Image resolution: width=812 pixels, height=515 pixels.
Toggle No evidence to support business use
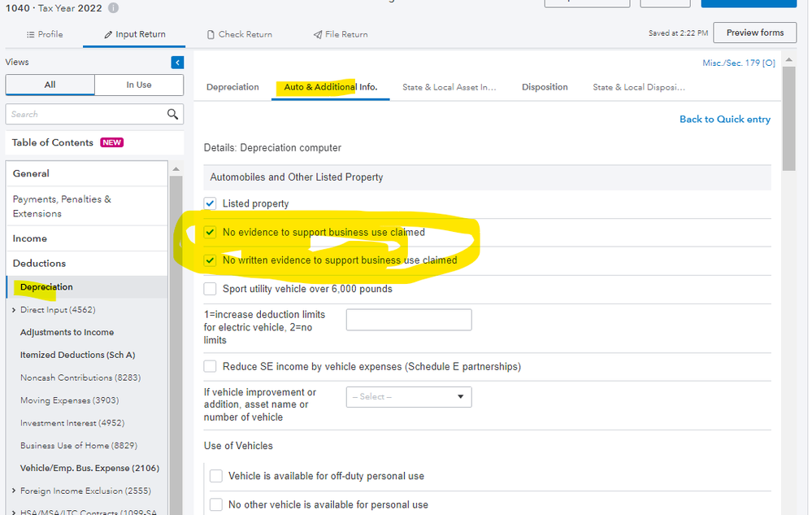[210, 233]
